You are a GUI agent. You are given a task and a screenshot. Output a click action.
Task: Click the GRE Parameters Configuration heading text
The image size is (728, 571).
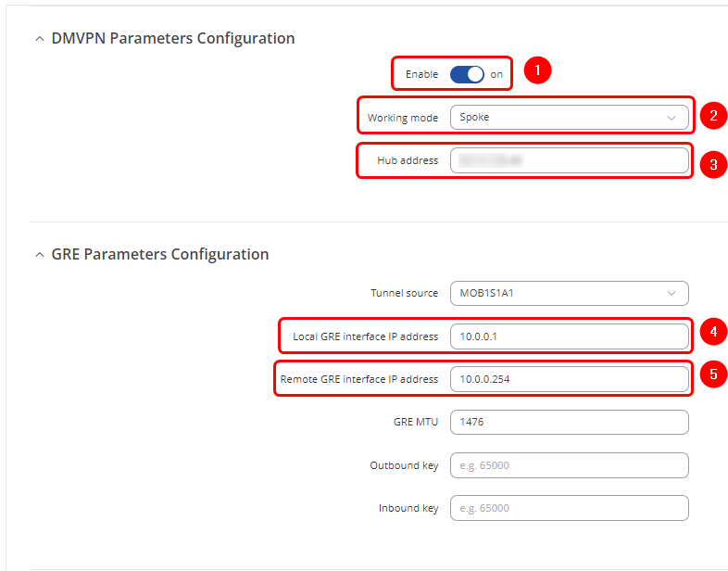tap(160, 254)
